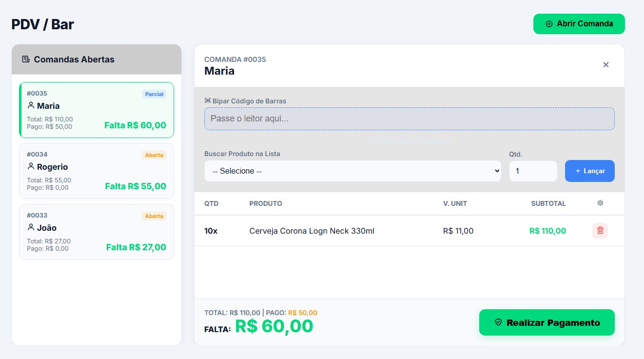Select comanda #0034 for Rogerio

pos(96,171)
